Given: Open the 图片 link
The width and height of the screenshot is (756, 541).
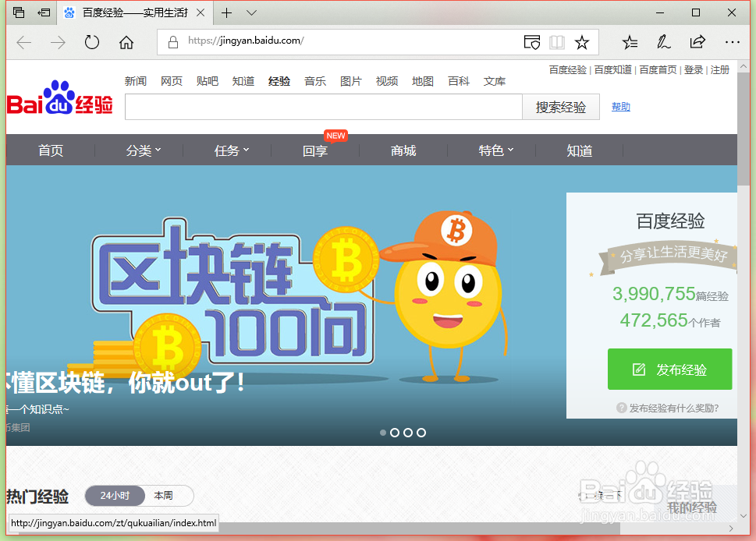Looking at the screenshot, I should click(x=351, y=81).
